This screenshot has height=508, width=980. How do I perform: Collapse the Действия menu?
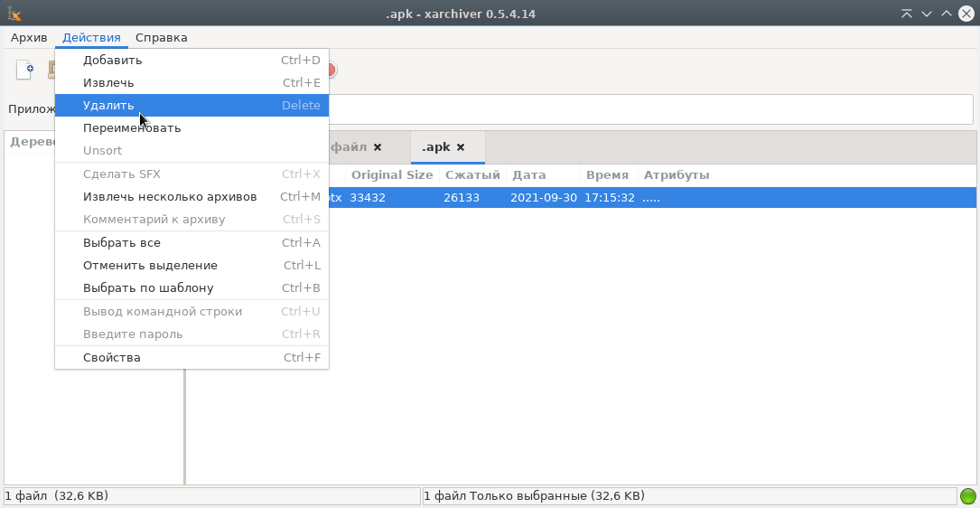point(91,38)
